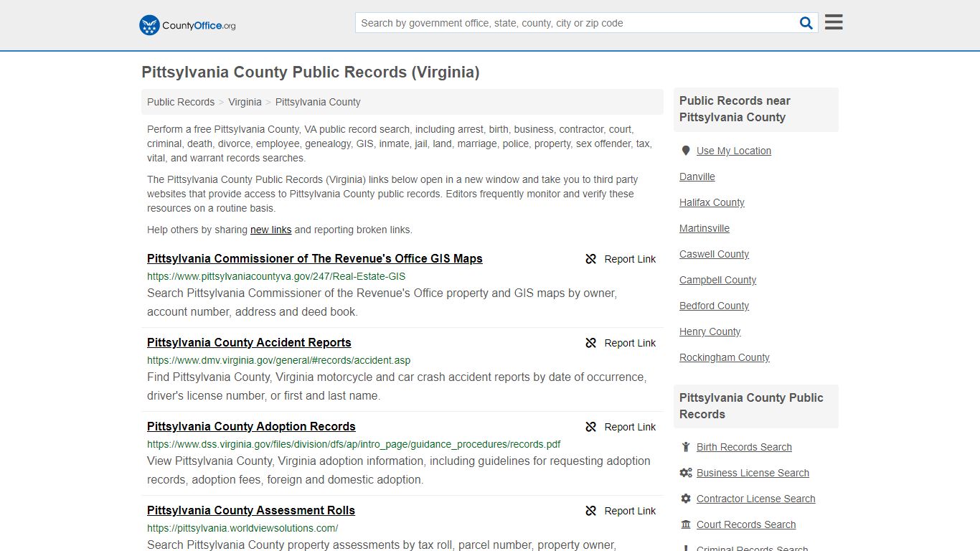Open Business License Search

[753, 473]
